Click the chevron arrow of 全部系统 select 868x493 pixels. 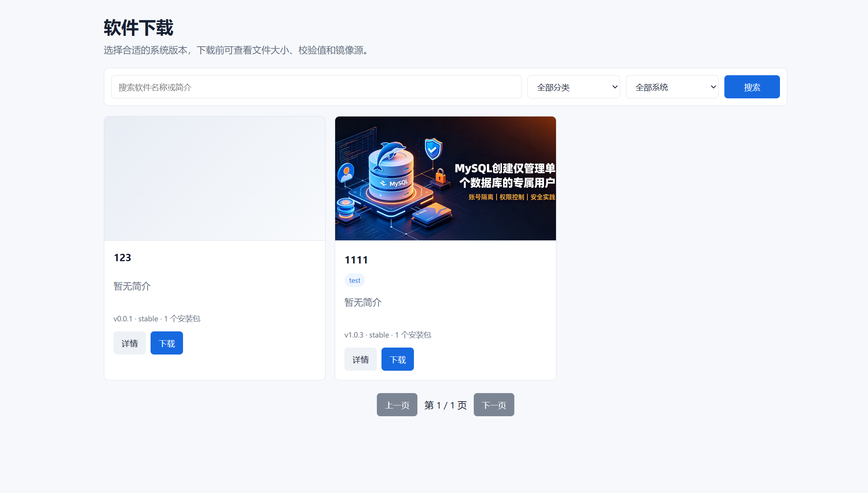click(713, 87)
